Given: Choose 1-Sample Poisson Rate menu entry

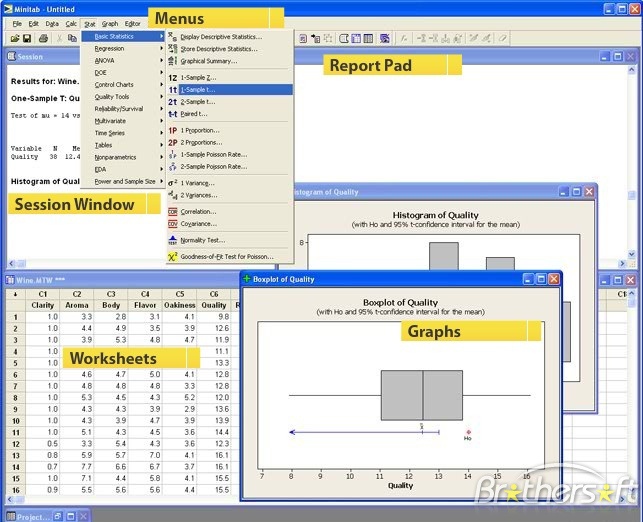Looking at the screenshot, I should 230,155.
